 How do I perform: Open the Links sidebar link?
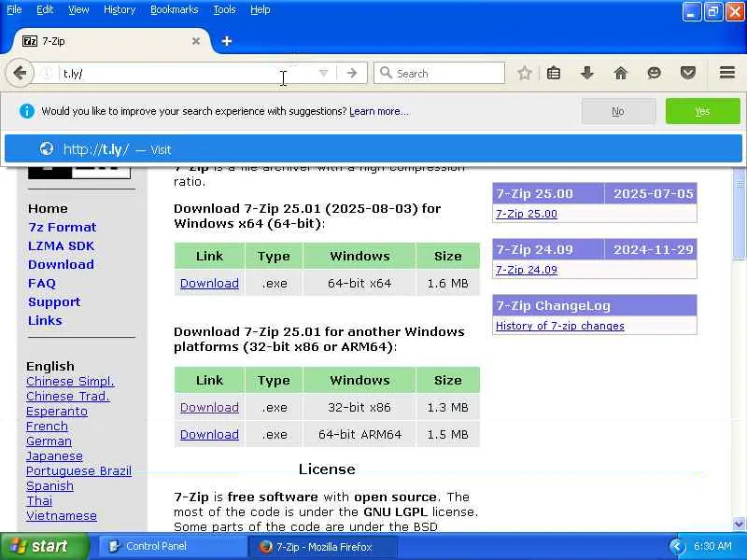45,320
